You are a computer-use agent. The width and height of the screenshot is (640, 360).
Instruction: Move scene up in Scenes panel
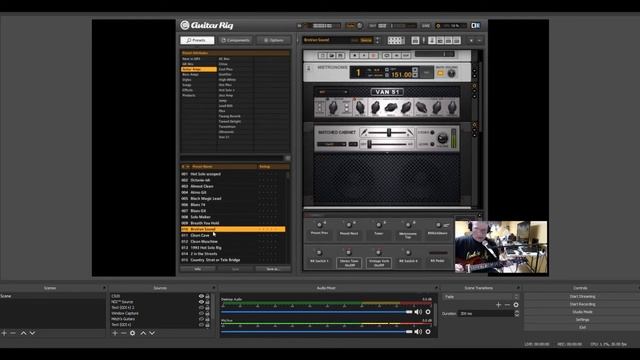coord(23,333)
